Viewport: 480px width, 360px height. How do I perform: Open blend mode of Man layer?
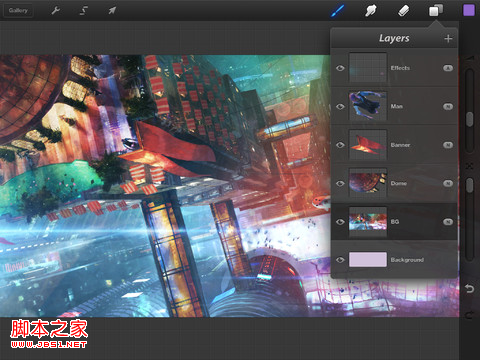click(448, 107)
